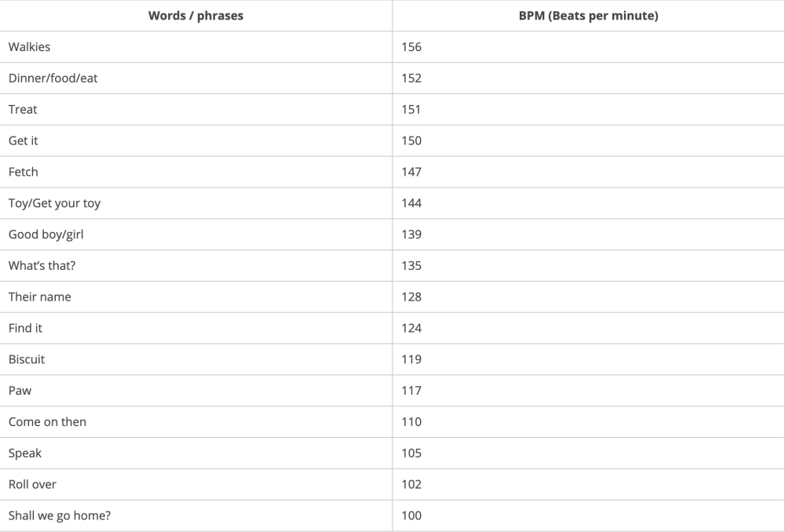Click the 156 BPM value
This screenshot has width=785, height=532.
(x=411, y=47)
